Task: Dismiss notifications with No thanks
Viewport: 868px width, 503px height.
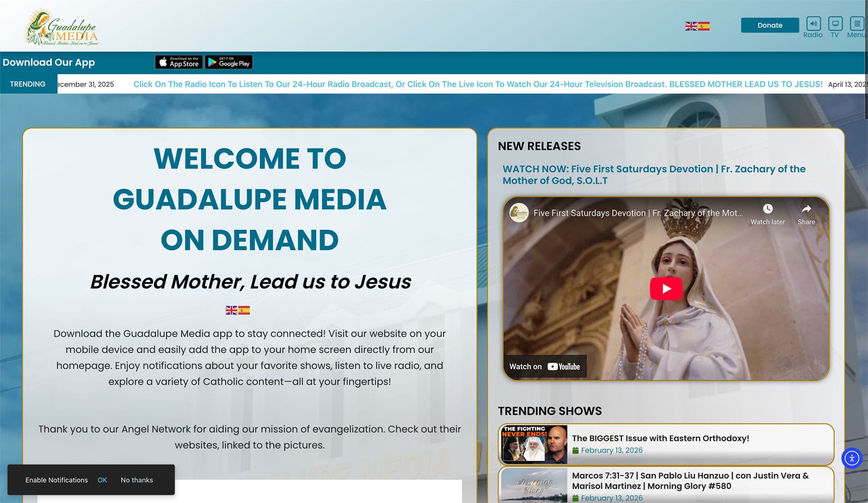Action: 137,480
